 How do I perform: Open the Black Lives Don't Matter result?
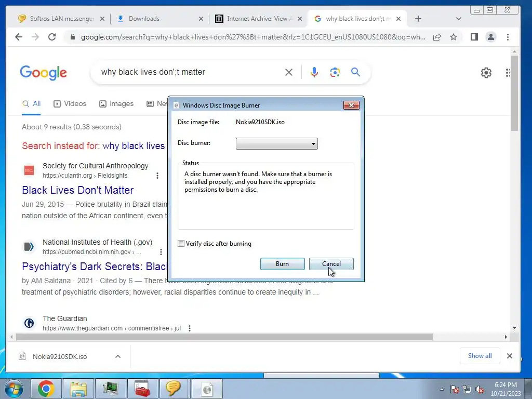pyautogui.click(x=78, y=190)
